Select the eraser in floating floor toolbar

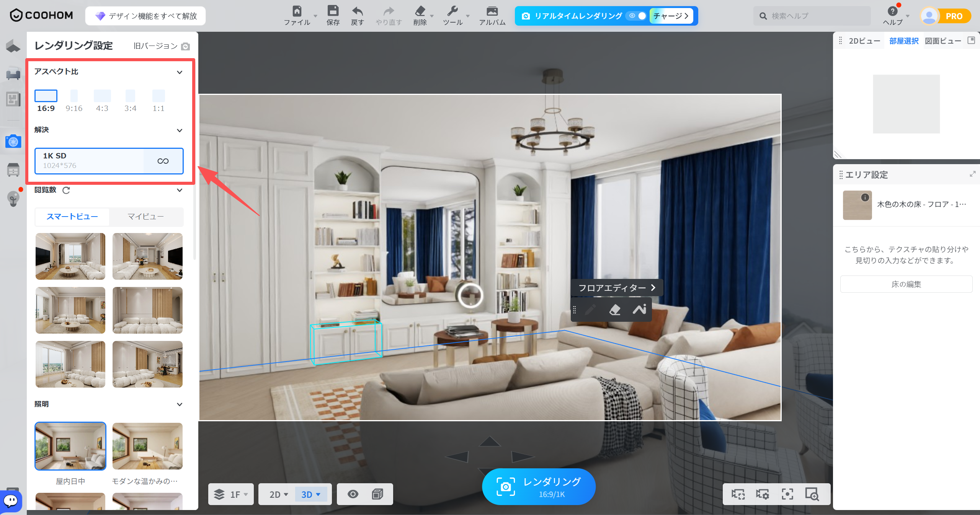[x=614, y=310]
